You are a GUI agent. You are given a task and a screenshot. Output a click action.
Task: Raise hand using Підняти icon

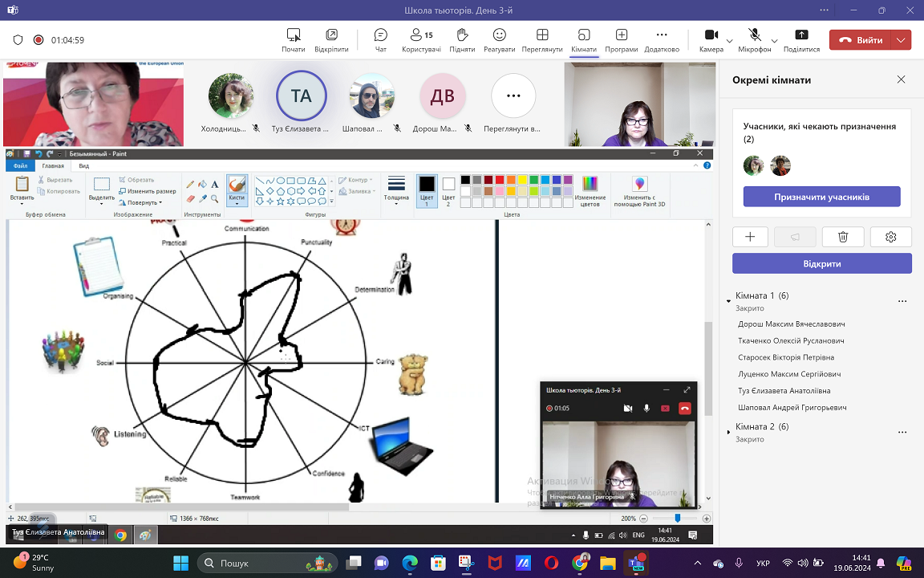click(462, 40)
